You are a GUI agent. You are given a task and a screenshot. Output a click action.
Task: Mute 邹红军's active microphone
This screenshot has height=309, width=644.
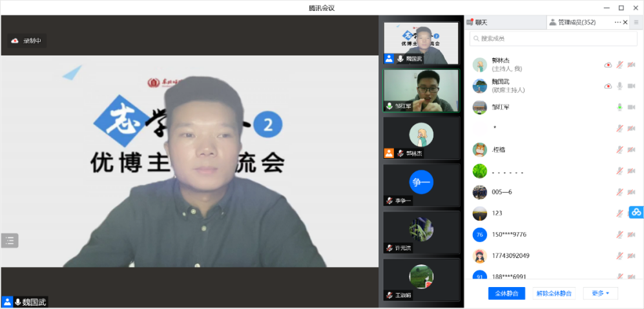pyautogui.click(x=619, y=107)
